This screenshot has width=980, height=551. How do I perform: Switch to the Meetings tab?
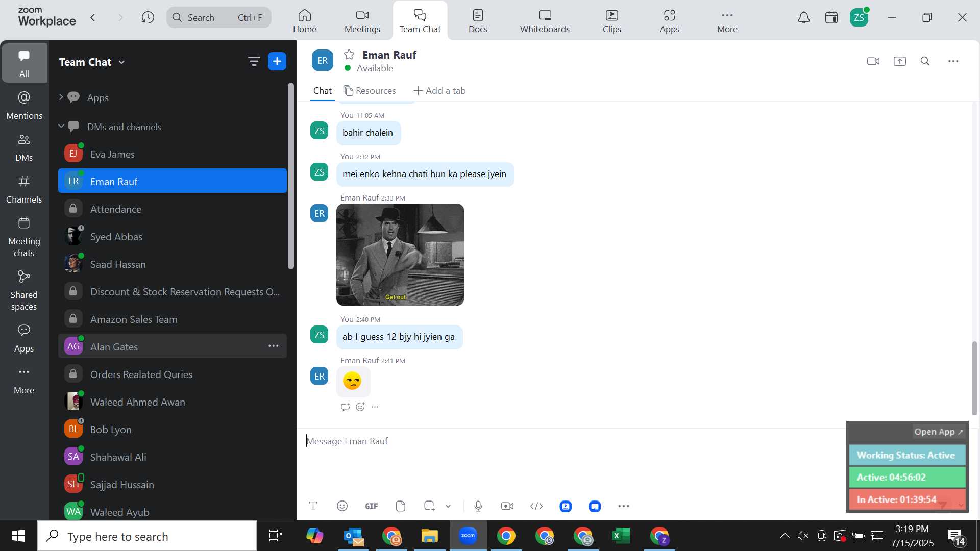click(362, 21)
